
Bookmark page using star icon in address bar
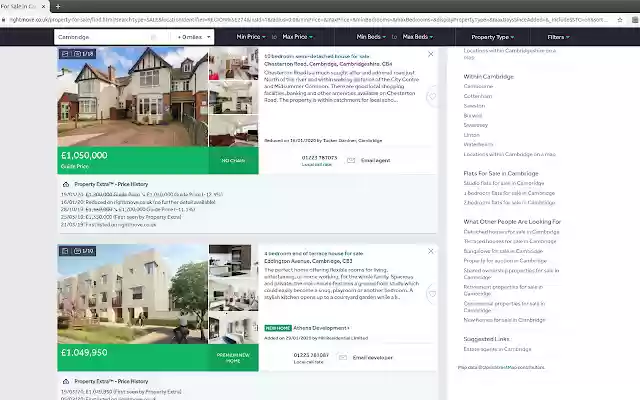(620, 20)
